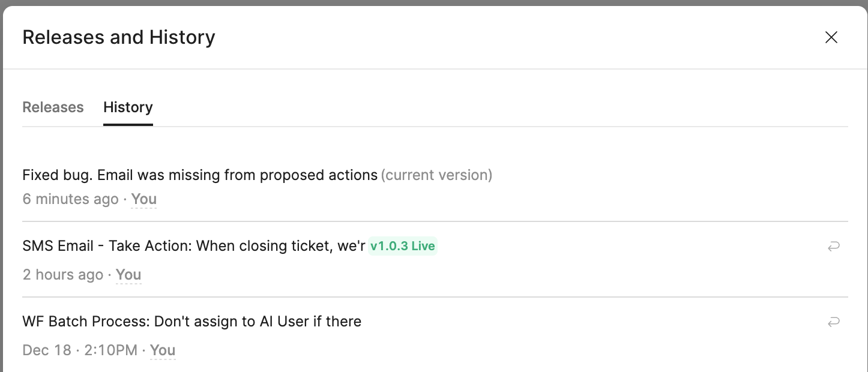Viewport: 868px width, 372px height.
Task: Open the 'WF Batch Process' history entry
Action: point(191,322)
